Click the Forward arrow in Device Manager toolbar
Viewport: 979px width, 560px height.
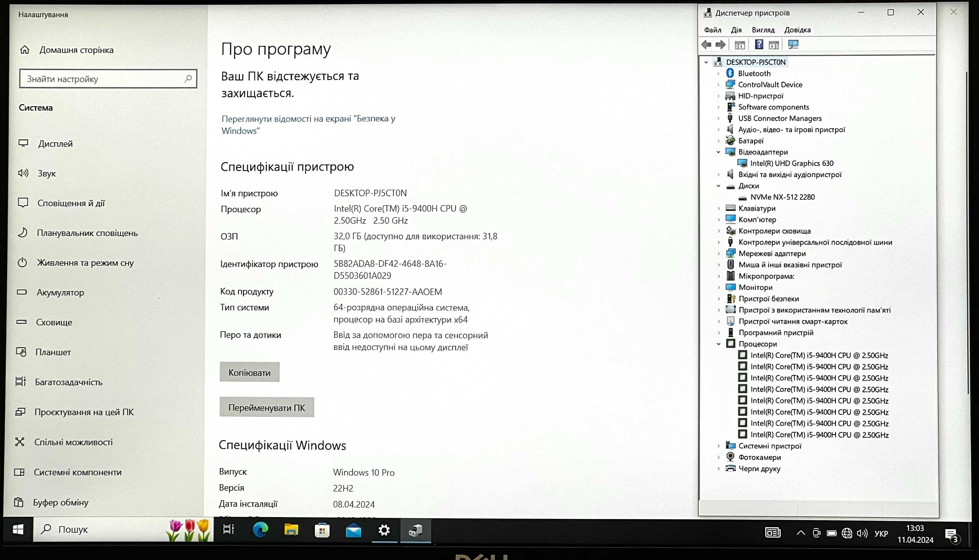pos(720,45)
